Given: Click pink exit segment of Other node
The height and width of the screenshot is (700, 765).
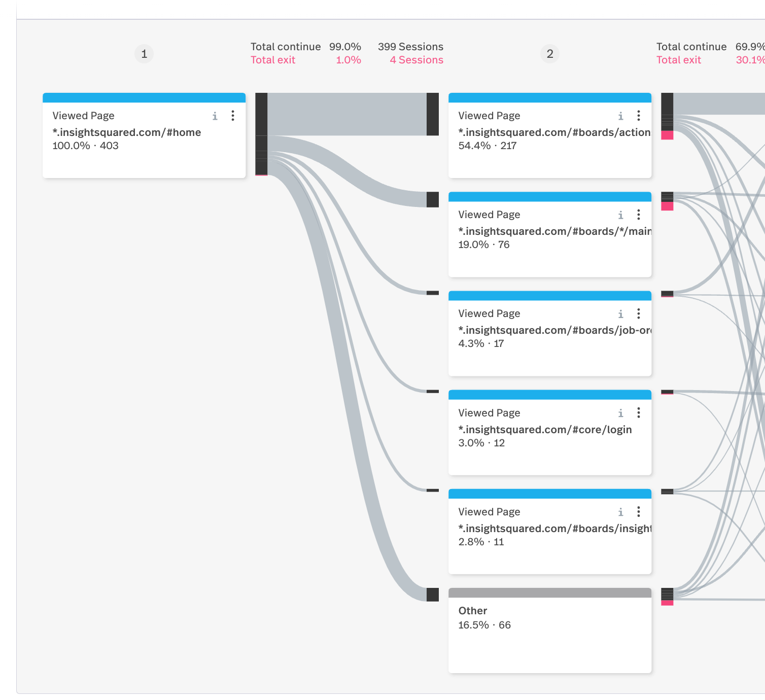Looking at the screenshot, I should coord(667,603).
